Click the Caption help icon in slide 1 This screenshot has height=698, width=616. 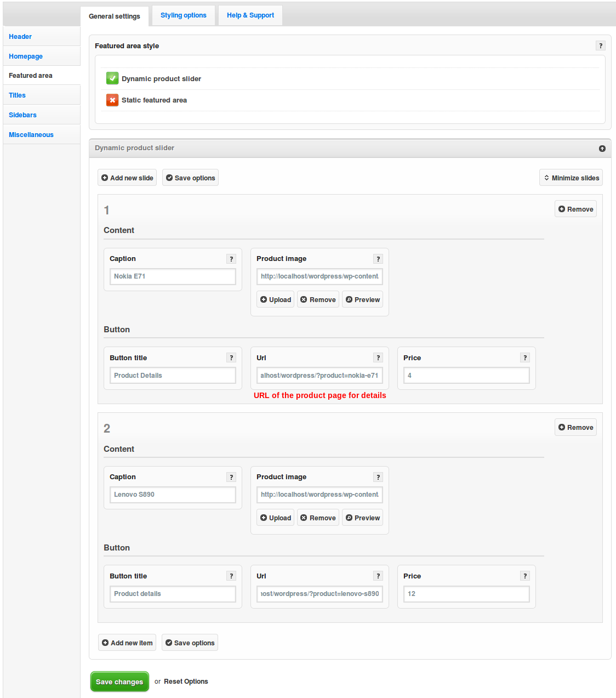pyautogui.click(x=231, y=258)
